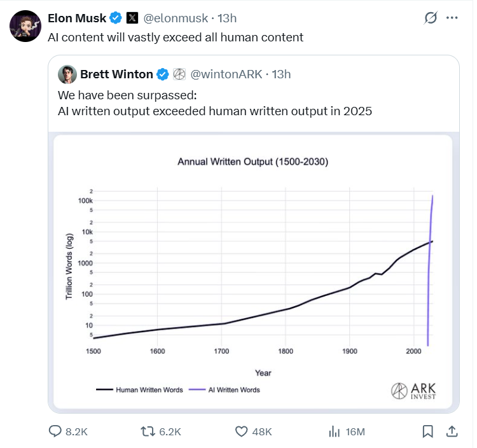The height and width of the screenshot is (448, 477).
Task: Open Elon Musk's profile name link
Action: coord(77,18)
